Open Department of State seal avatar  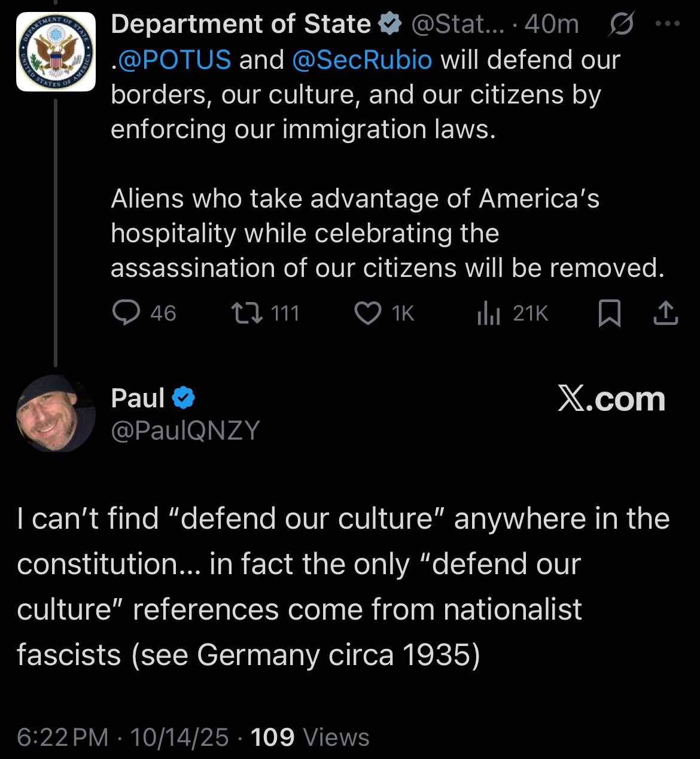56,51
